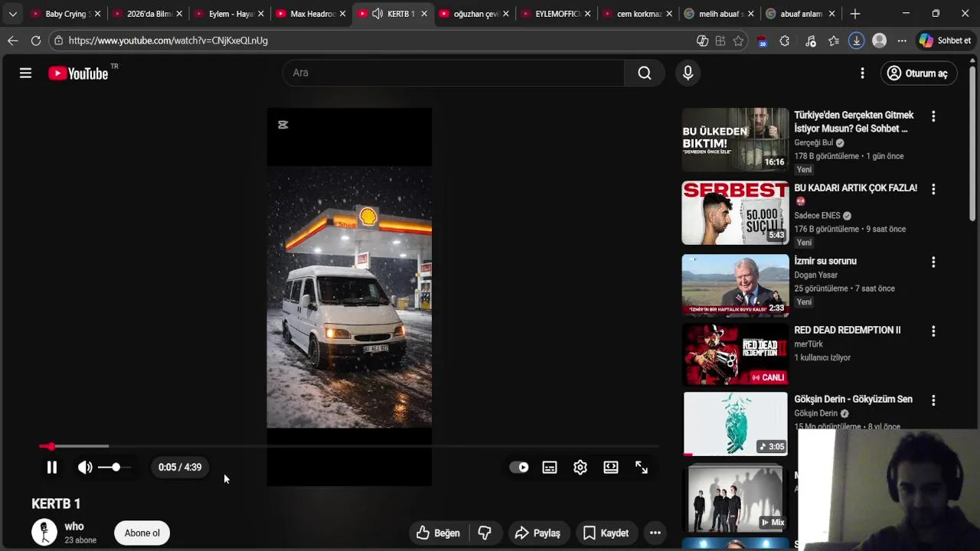Like the video with Beğen
980x551 pixels.
[x=438, y=533]
